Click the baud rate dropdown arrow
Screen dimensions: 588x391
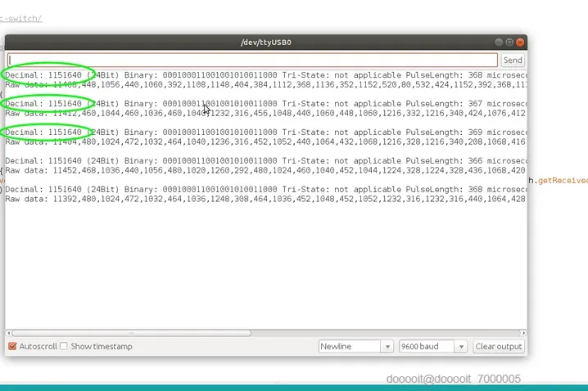pyautogui.click(x=461, y=347)
